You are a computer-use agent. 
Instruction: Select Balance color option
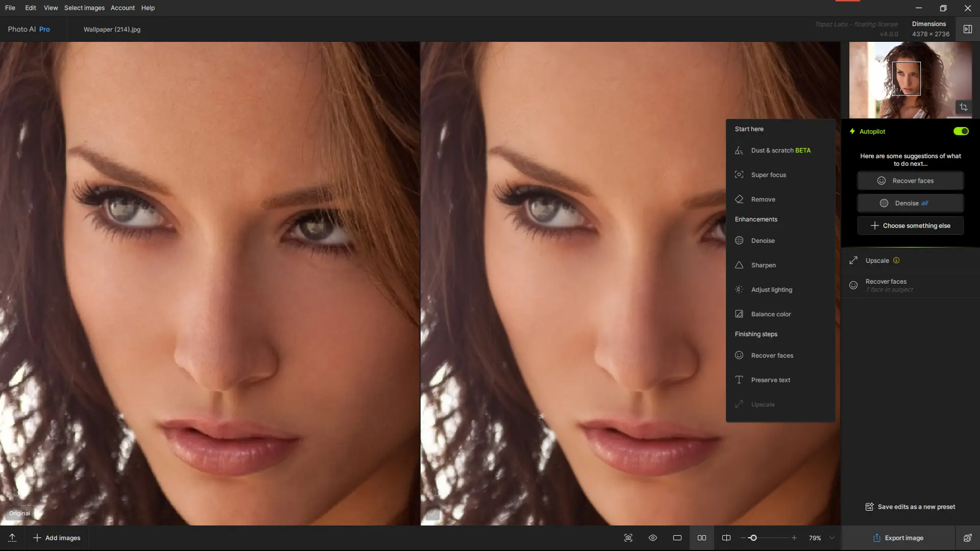click(771, 314)
